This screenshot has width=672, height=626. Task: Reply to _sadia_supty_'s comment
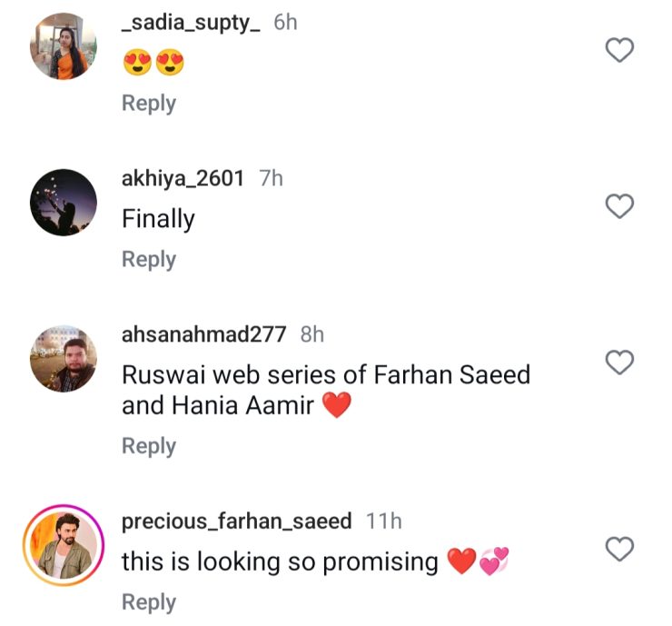tap(149, 104)
